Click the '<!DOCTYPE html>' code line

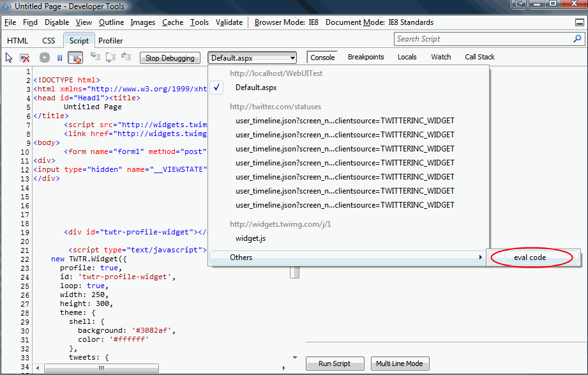point(67,80)
